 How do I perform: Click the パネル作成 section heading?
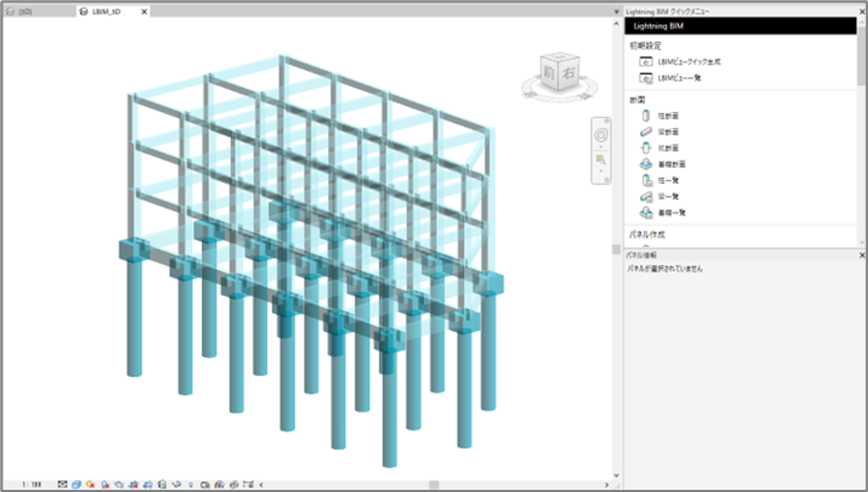647,234
